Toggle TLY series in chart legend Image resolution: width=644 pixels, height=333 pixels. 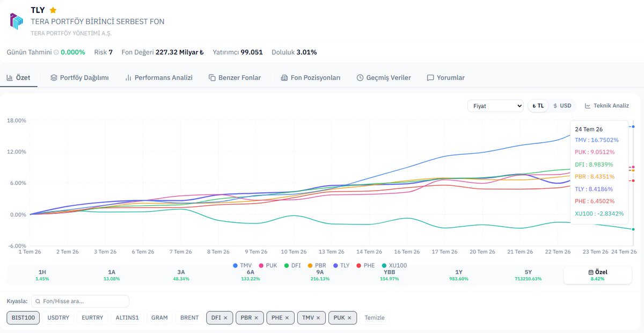point(341,265)
